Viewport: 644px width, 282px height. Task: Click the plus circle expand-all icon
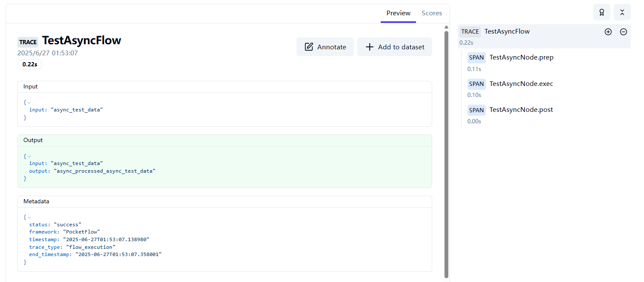tap(608, 32)
